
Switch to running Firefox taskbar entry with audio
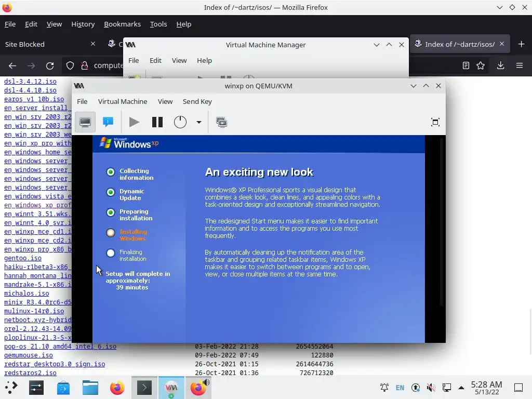[198, 388]
